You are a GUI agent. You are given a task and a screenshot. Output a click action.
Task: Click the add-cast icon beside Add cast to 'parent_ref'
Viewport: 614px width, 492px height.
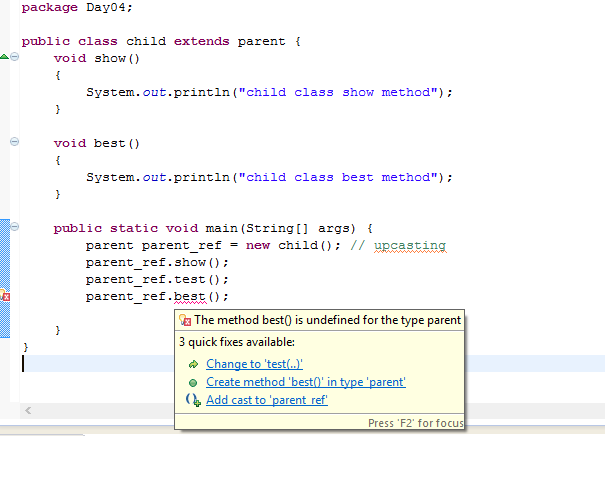pyautogui.click(x=193, y=400)
